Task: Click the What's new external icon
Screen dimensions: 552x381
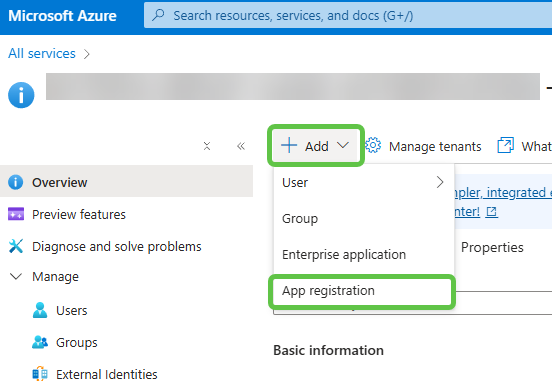Action: pyautogui.click(x=506, y=145)
